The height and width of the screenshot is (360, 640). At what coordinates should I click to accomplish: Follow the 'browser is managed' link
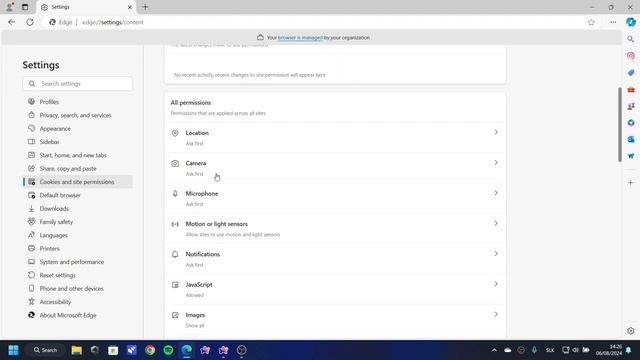pyautogui.click(x=300, y=38)
